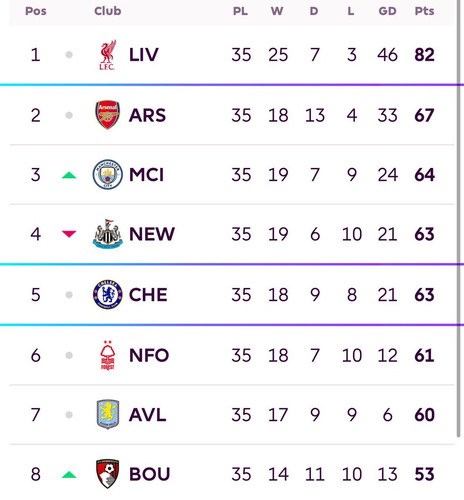Open the NFO team name link

149,355
